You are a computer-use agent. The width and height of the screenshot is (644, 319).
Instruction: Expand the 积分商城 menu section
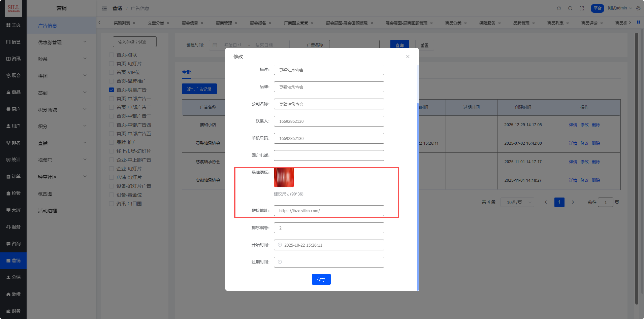85,109
